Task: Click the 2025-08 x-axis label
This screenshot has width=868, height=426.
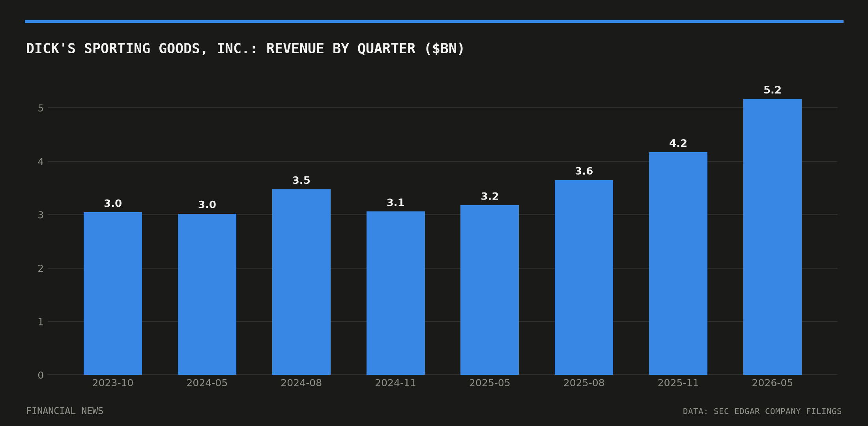Action: (x=584, y=383)
